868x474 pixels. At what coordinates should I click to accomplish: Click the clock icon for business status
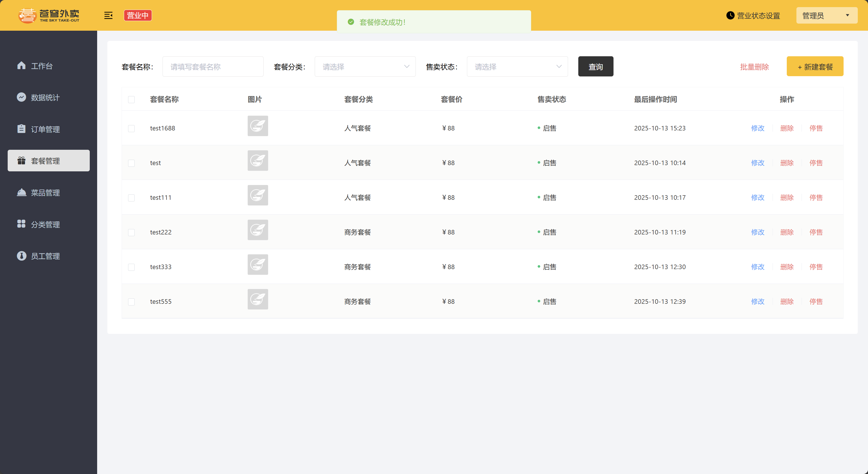click(x=730, y=16)
